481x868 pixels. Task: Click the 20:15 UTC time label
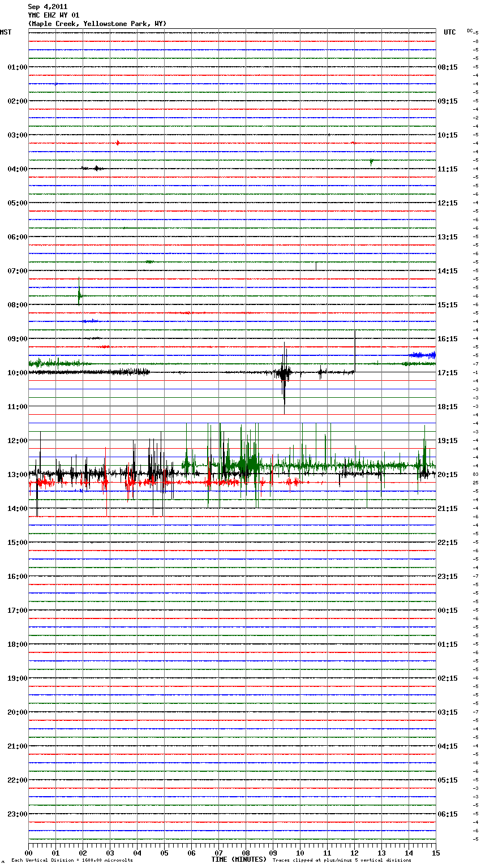448,475
